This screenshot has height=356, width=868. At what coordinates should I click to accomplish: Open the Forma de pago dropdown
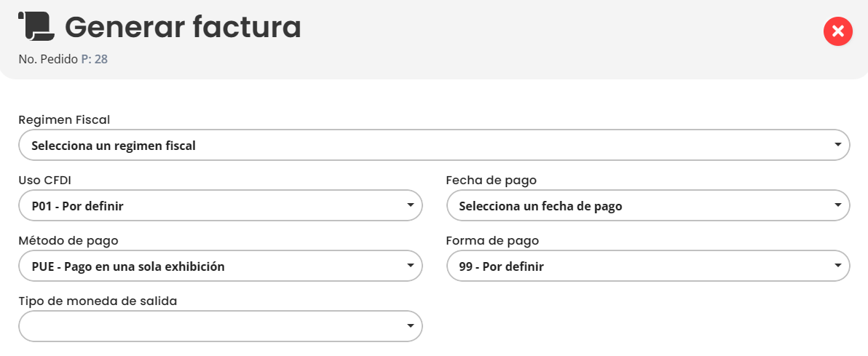[647, 266]
